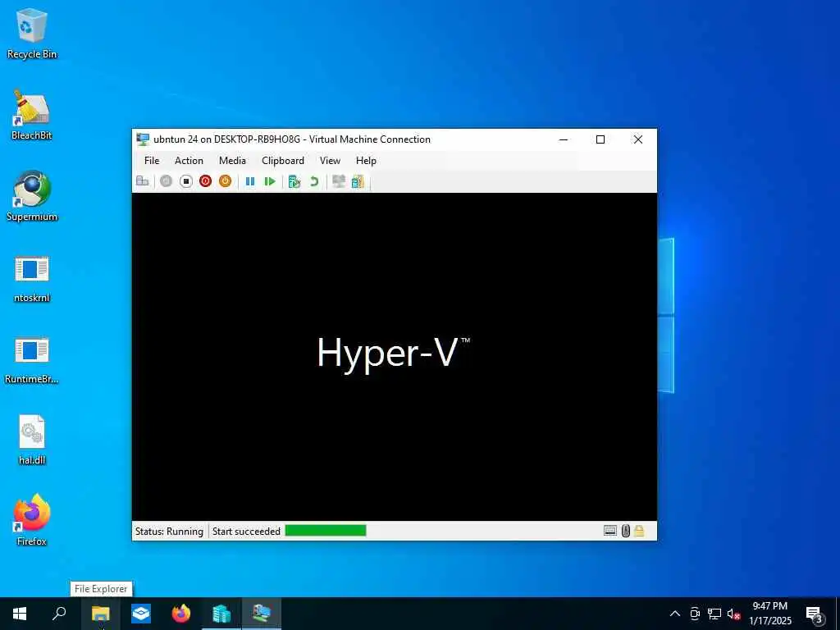The width and height of the screenshot is (840, 630).
Task: Click the green Revert arrow icon
Action: click(314, 181)
